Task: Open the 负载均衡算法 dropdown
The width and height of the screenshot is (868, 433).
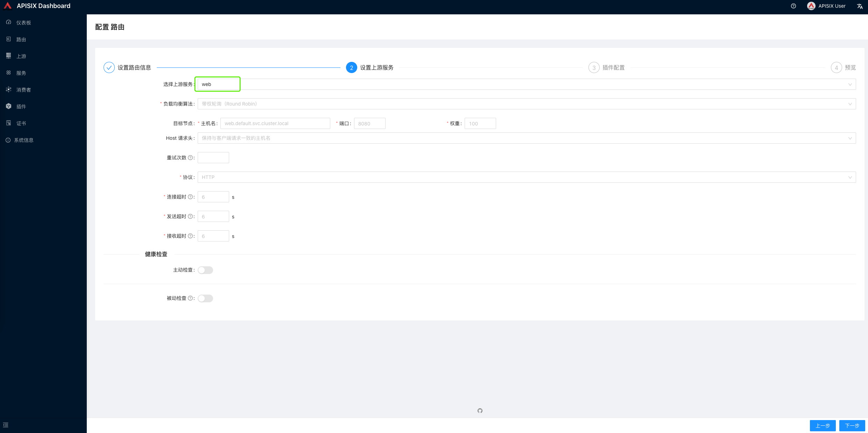Action: (x=527, y=104)
